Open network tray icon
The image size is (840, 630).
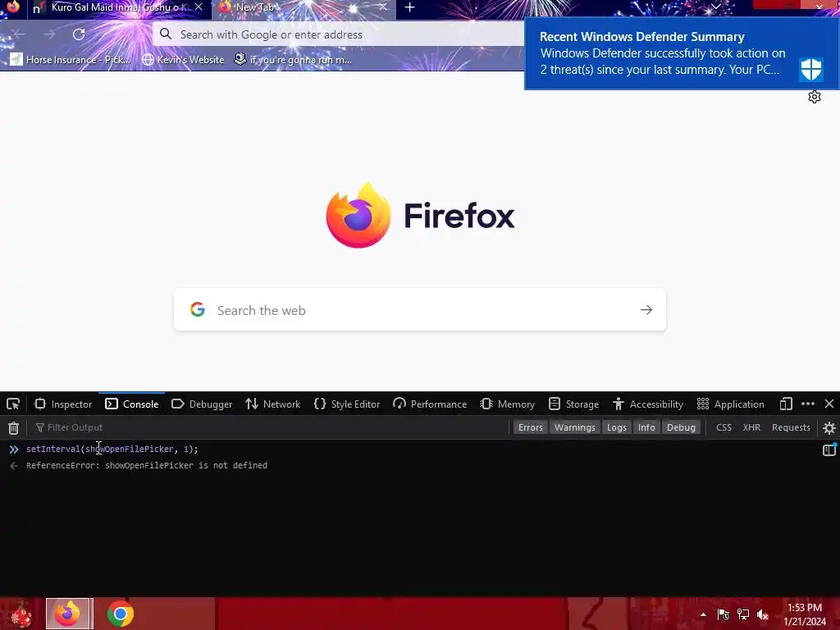click(743, 614)
